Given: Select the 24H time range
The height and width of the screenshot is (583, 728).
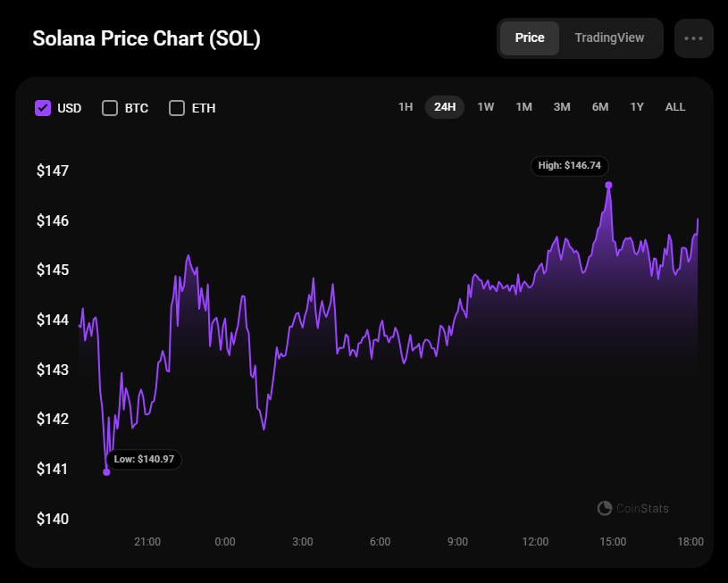Looking at the screenshot, I should coord(445,107).
